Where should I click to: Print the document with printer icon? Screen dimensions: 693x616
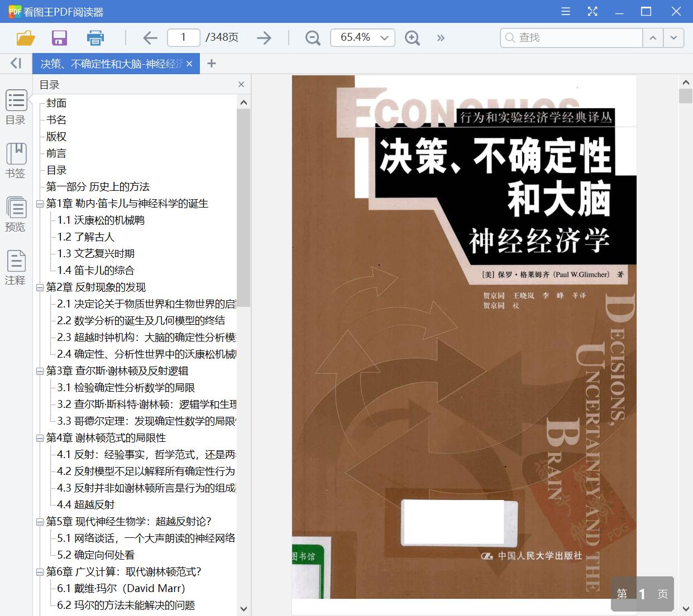pyautogui.click(x=95, y=38)
